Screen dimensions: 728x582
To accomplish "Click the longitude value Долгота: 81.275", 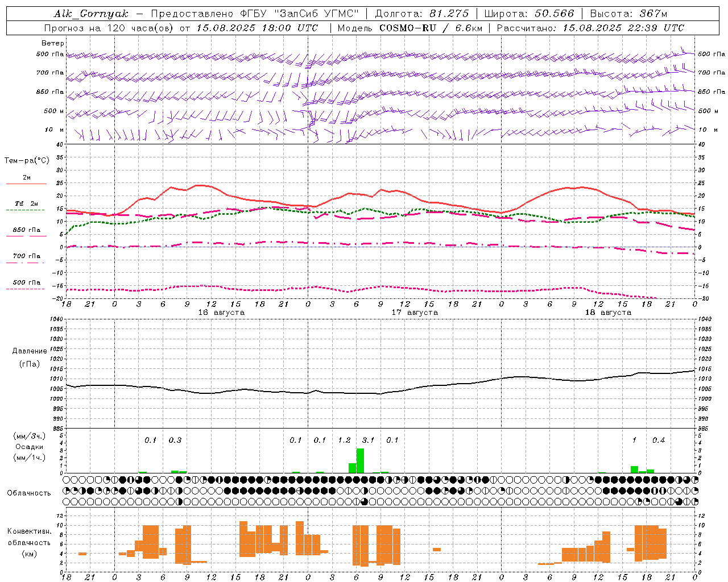I will [422, 14].
